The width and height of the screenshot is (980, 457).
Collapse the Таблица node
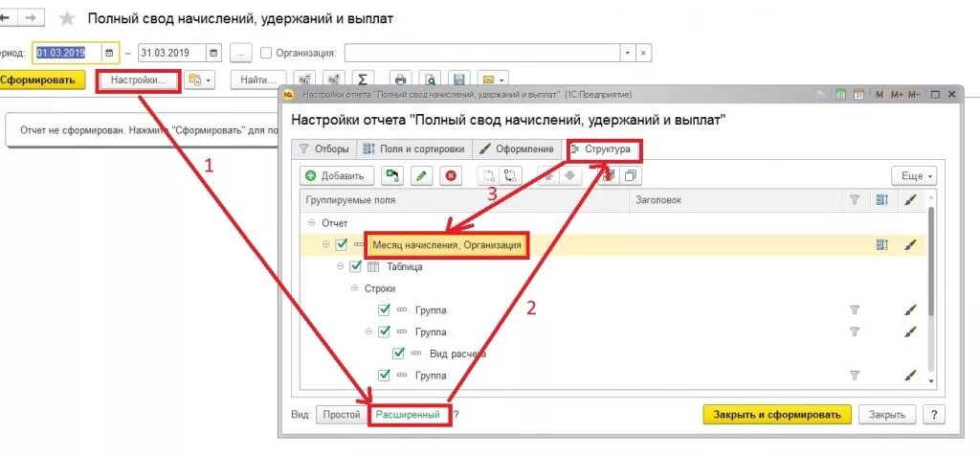click(x=340, y=266)
